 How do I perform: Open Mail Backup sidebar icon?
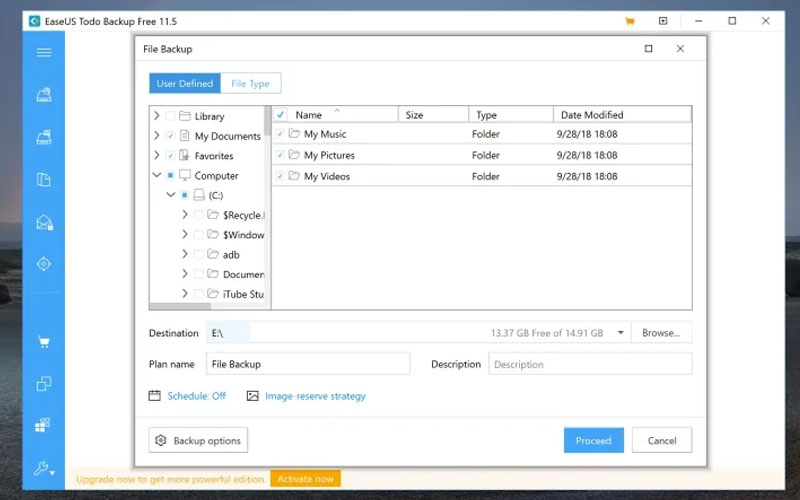click(44, 222)
